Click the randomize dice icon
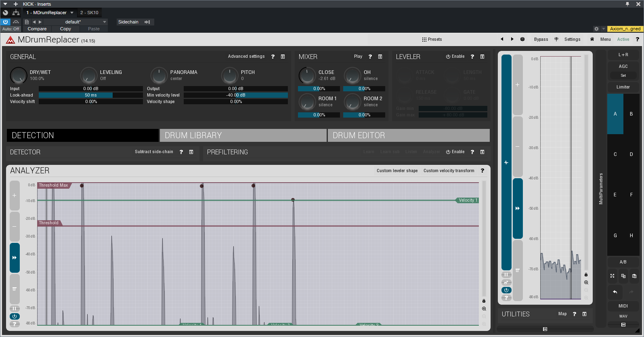 pos(522,39)
